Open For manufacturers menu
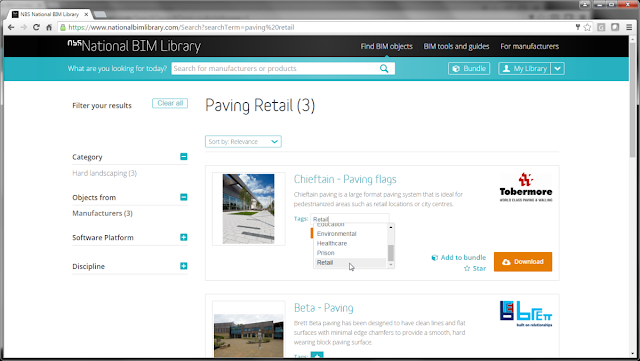 click(530, 47)
